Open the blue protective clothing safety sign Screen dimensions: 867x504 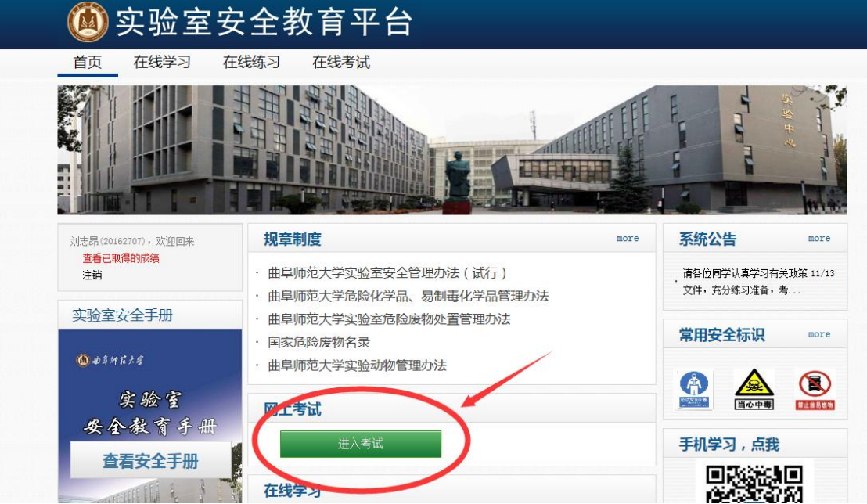(x=694, y=390)
